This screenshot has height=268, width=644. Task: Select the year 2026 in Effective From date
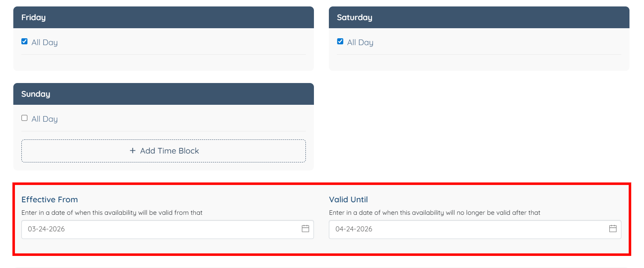[x=57, y=229]
